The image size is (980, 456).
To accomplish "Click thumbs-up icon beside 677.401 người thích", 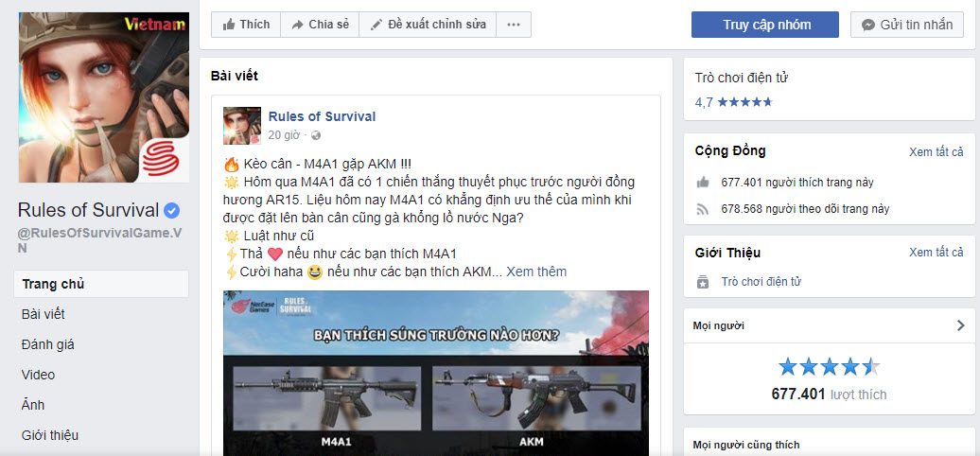I will (x=703, y=183).
